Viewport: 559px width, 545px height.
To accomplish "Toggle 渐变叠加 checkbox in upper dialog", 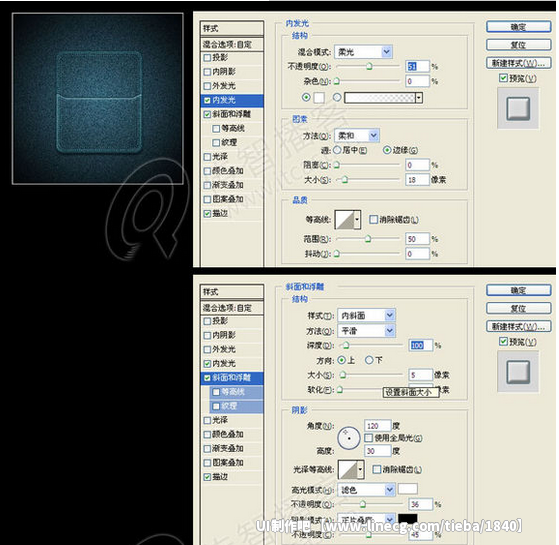I will pos(207,185).
